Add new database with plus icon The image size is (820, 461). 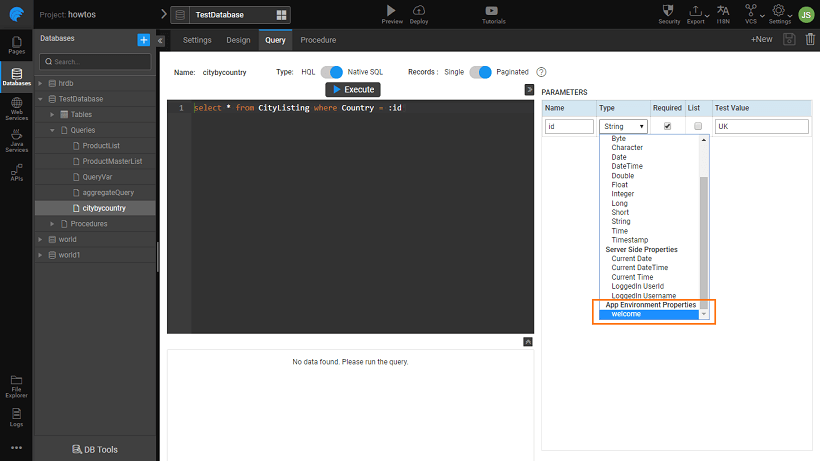pyautogui.click(x=143, y=39)
